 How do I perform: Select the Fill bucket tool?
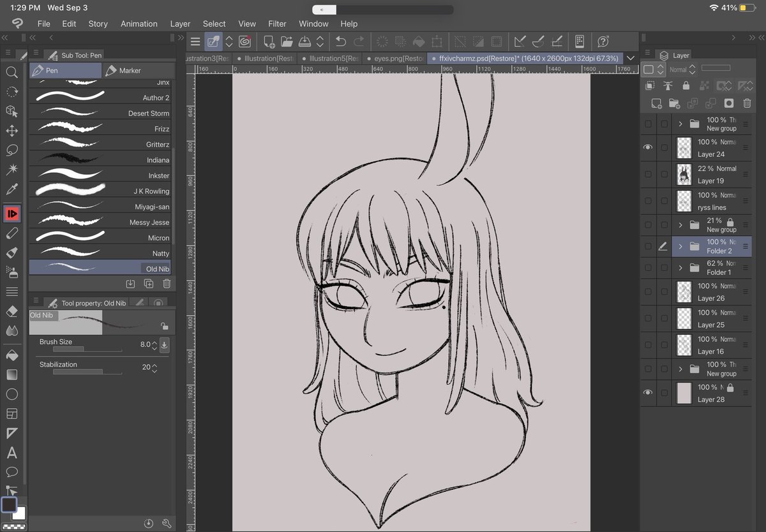pos(11,355)
